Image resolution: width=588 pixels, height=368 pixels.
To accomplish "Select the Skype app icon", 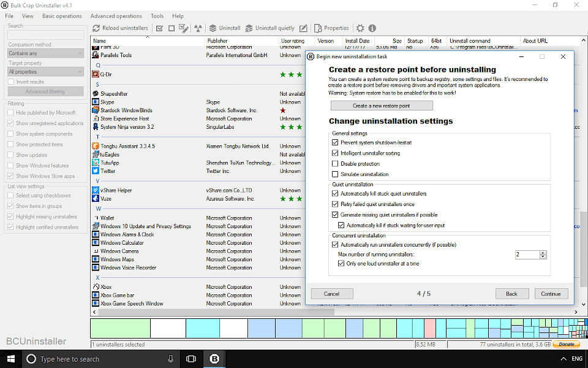I will 96,102.
